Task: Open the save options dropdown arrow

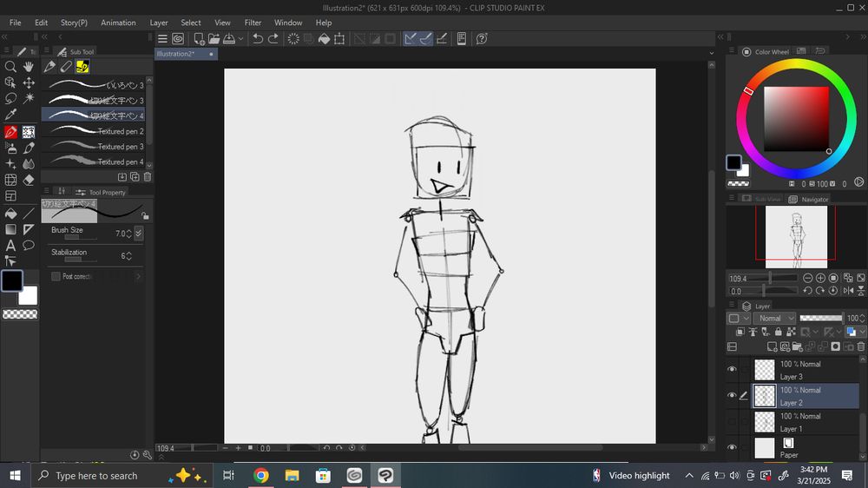Action: [240, 38]
